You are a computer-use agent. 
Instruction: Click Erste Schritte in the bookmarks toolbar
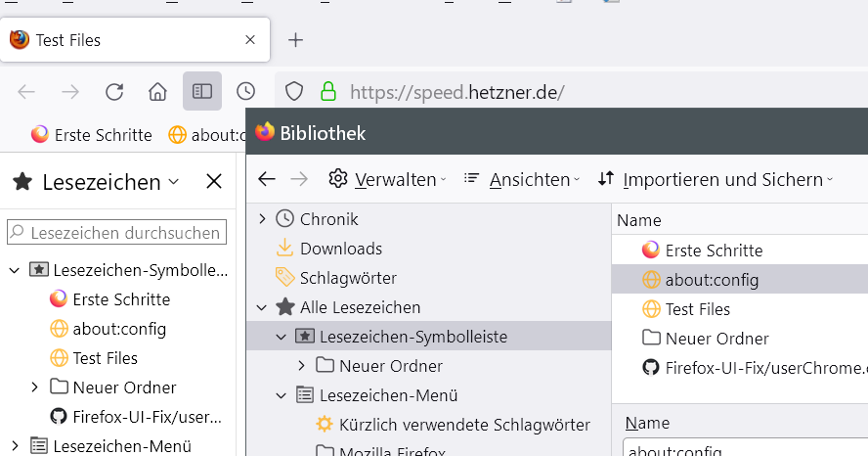[92, 135]
